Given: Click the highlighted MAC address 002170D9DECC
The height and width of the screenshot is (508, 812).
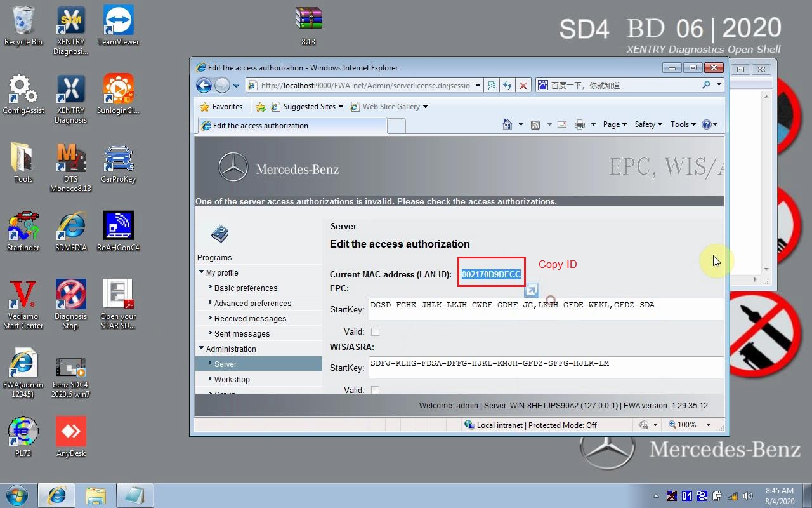Looking at the screenshot, I should [x=492, y=274].
